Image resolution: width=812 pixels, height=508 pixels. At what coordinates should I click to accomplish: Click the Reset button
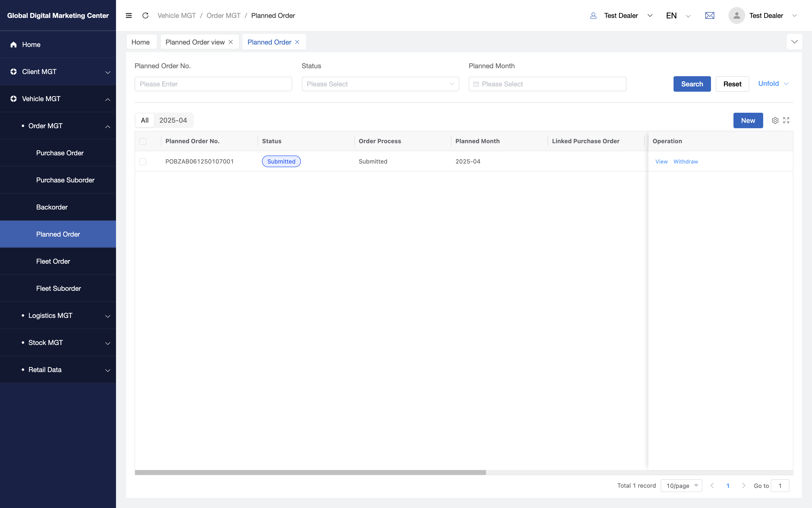point(732,84)
